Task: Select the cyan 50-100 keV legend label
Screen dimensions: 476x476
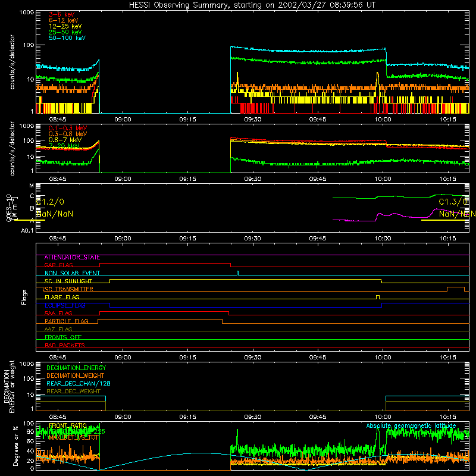Action: pyautogui.click(x=67, y=38)
